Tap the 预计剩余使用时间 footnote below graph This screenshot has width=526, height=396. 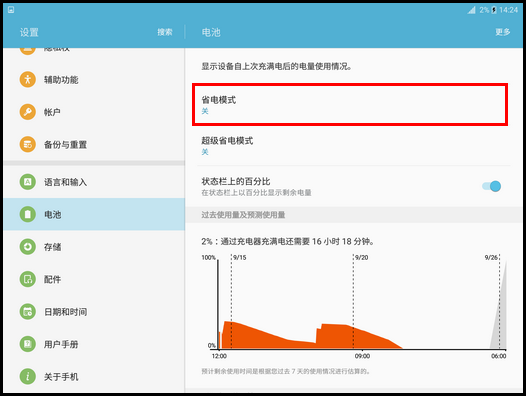point(285,371)
